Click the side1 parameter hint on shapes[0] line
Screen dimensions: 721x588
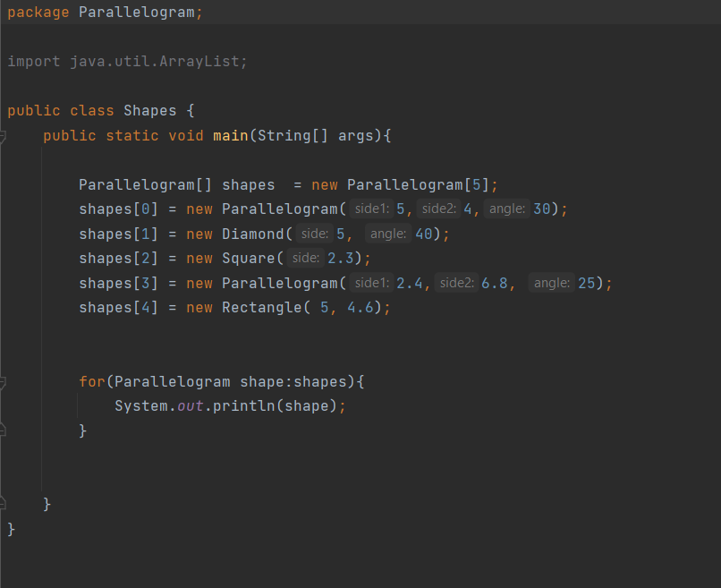pos(371,209)
